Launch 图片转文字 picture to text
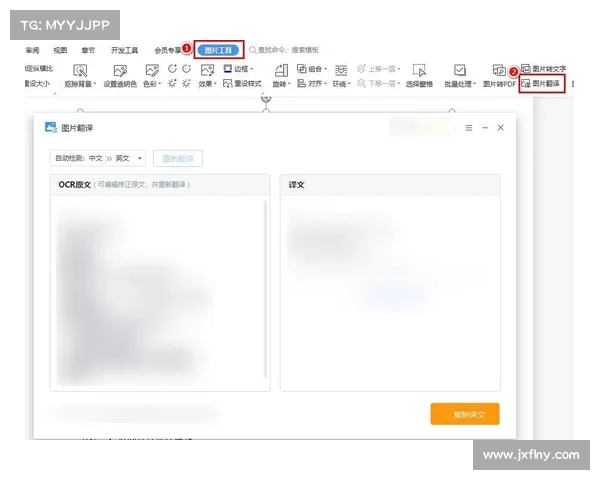The height and width of the screenshot is (480, 600). pos(543,69)
